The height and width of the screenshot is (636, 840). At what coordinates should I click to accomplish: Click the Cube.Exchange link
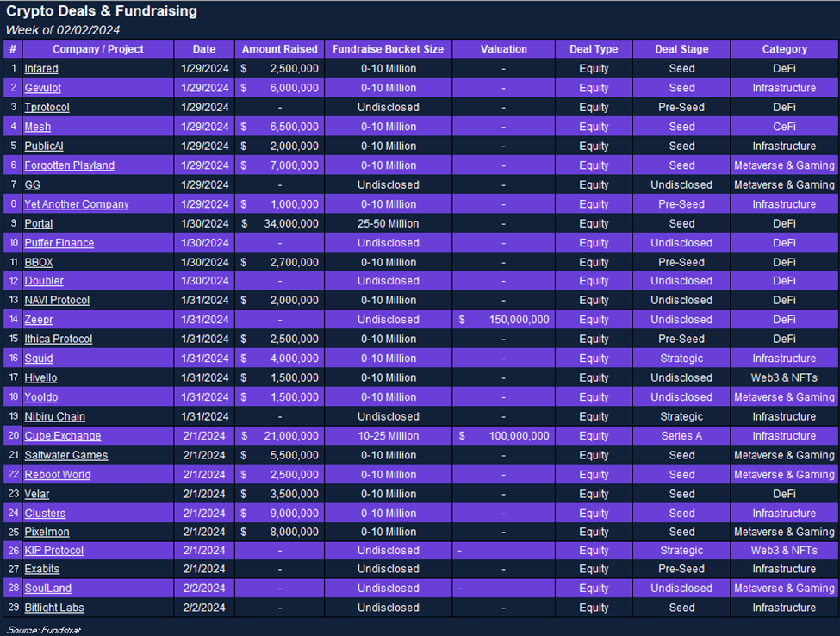[x=62, y=436]
